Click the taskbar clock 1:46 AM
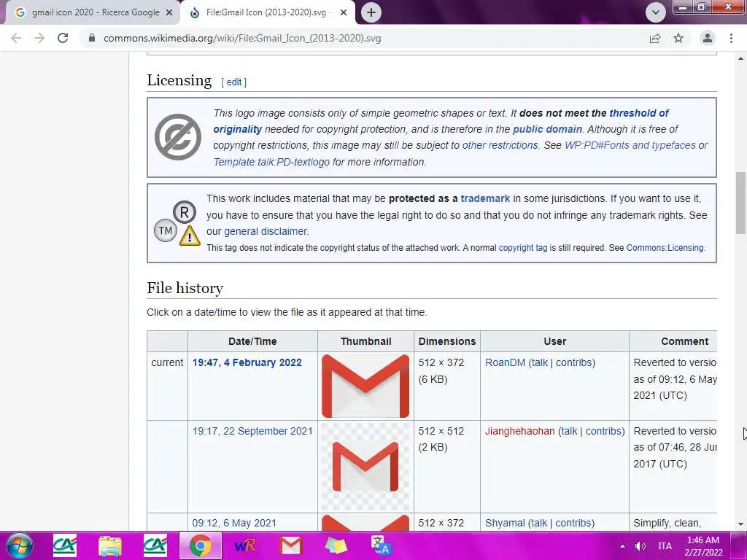The height and width of the screenshot is (560, 747). (703, 545)
